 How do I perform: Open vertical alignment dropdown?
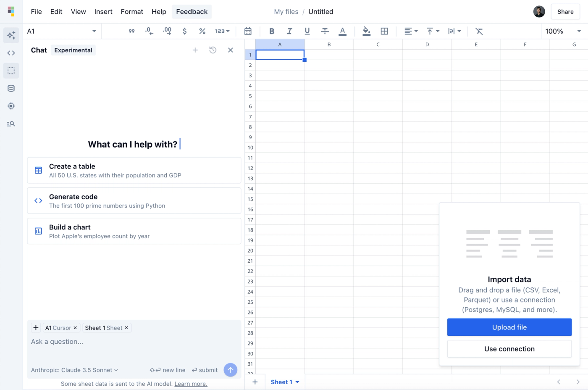tap(433, 31)
